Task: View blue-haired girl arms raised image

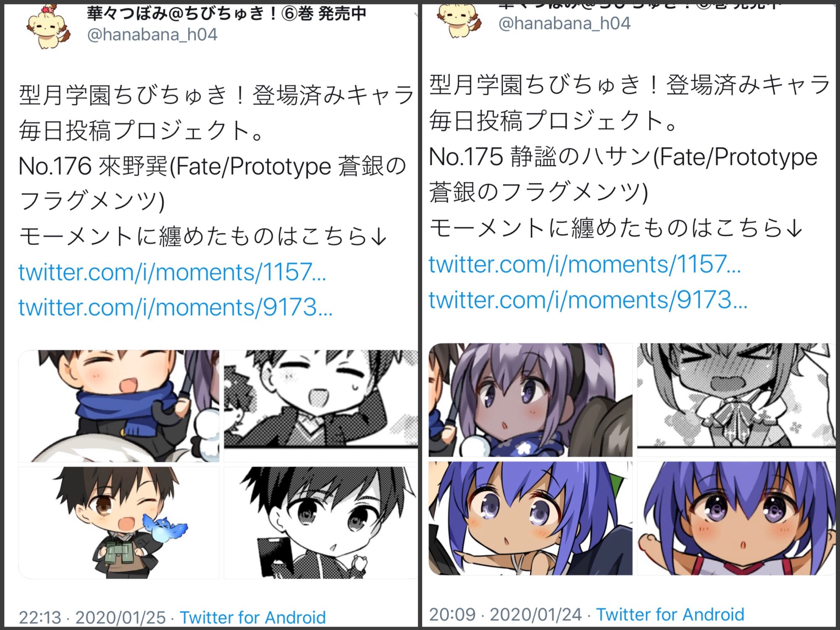Action: tap(736, 518)
